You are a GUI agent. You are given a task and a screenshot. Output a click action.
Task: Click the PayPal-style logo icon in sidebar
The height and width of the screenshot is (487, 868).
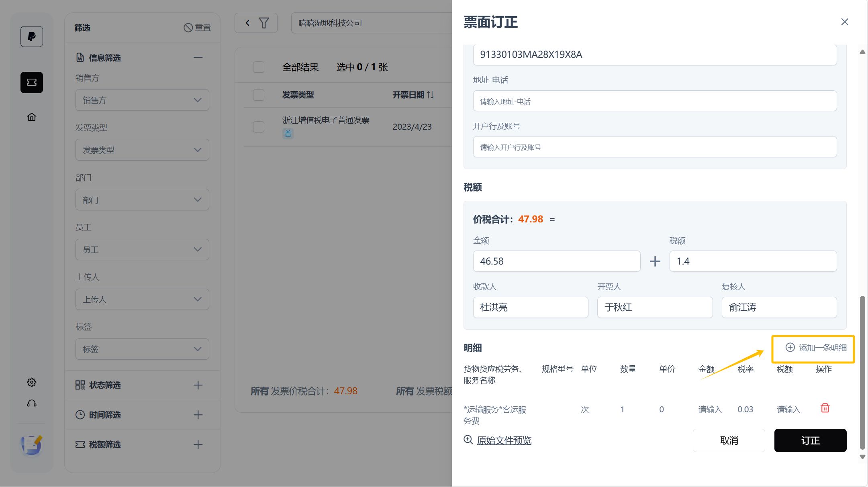click(32, 37)
